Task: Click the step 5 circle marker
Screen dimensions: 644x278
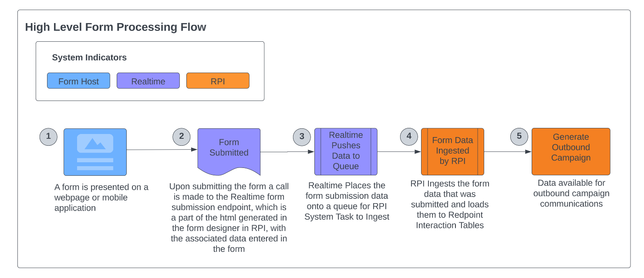Action: click(519, 137)
